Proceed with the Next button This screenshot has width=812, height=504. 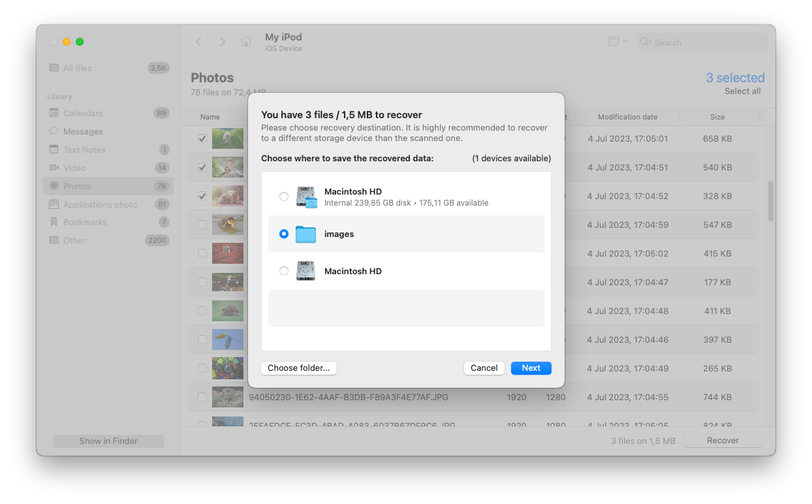(x=531, y=368)
